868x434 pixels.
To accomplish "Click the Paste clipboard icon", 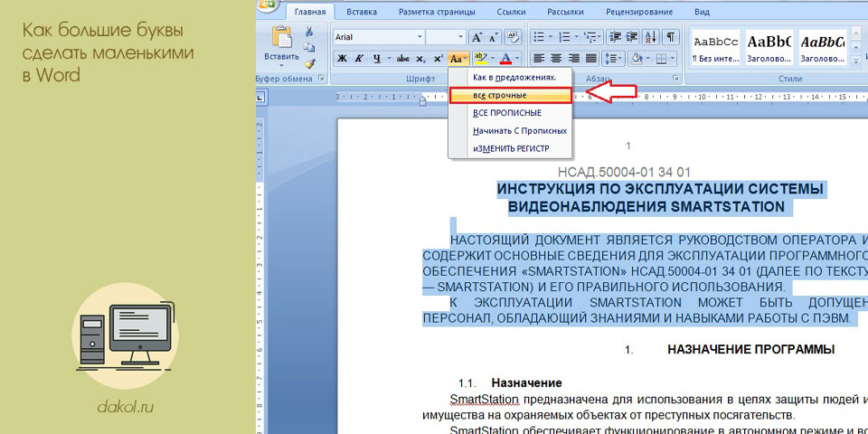I will [282, 37].
